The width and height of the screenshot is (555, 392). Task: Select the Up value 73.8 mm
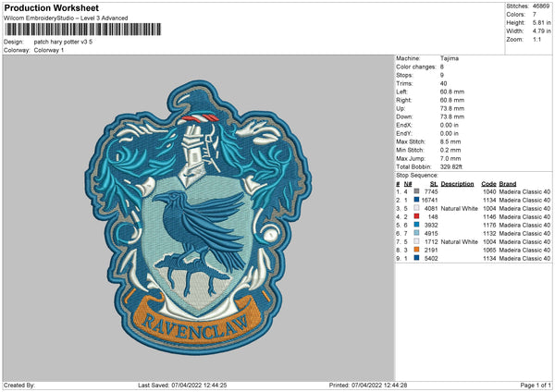[452, 108]
